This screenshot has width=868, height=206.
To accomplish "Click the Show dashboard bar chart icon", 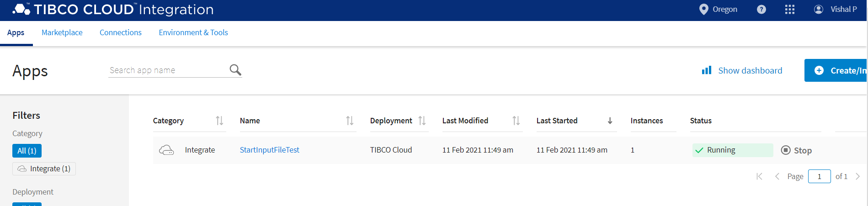I will 707,70.
